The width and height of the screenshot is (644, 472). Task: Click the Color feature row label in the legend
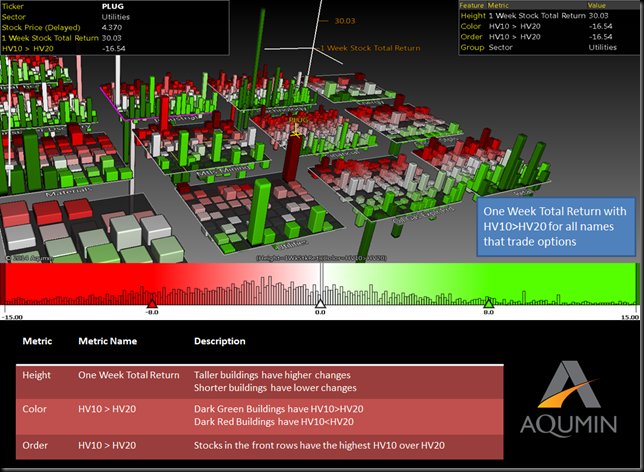pyautogui.click(x=471, y=26)
